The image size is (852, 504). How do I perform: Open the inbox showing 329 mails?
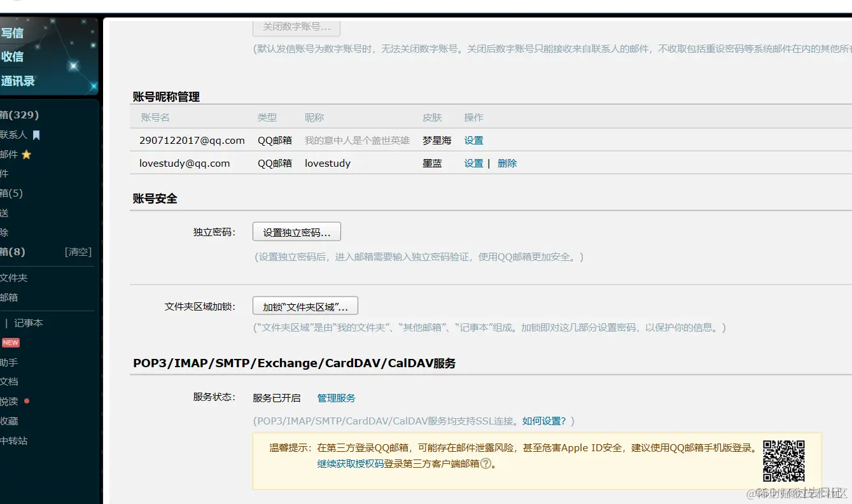tap(19, 115)
